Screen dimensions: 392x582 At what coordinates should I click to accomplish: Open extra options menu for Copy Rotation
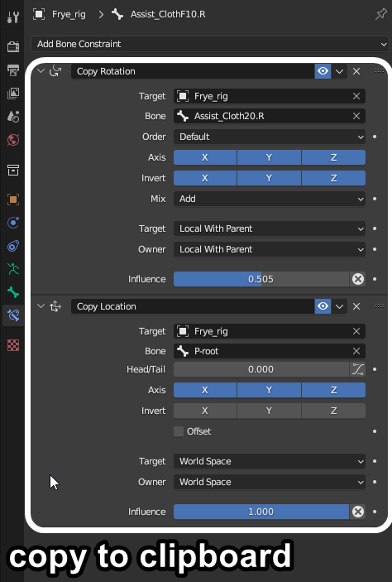339,71
